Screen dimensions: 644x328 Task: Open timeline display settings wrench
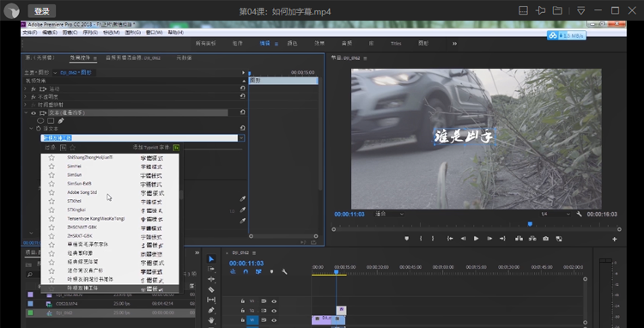284,271
